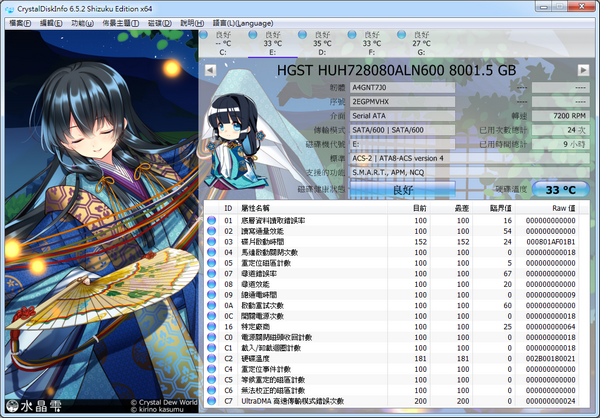Click the 33 °C temperature button
600x418 pixels.
click(x=561, y=189)
